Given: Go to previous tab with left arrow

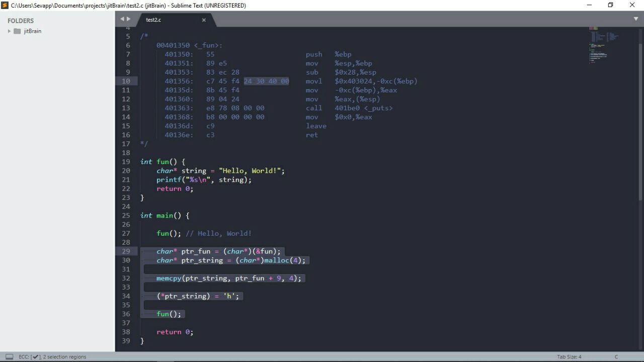Looking at the screenshot, I should pos(122,19).
